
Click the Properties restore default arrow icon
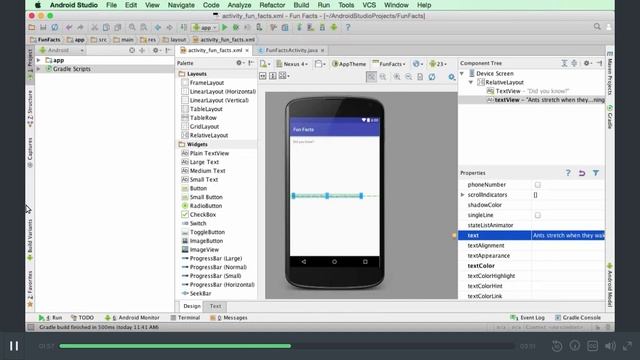(x=582, y=173)
